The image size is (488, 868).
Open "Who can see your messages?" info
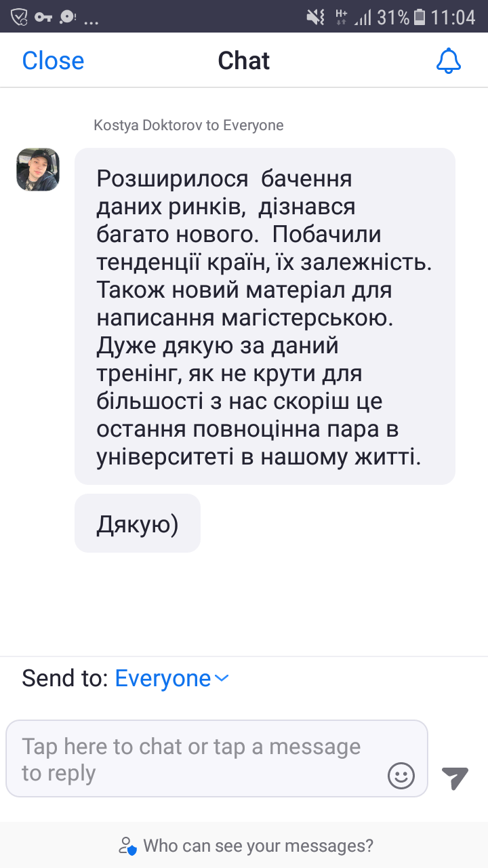[258, 846]
